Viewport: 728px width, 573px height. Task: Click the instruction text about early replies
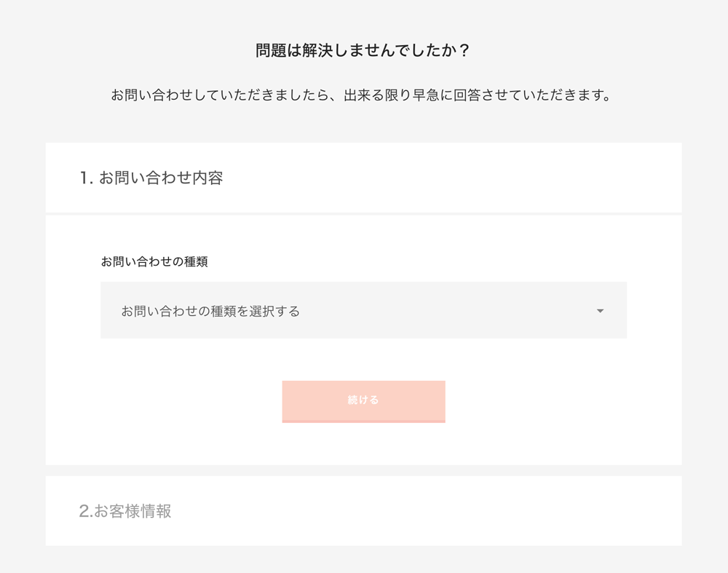pyautogui.click(x=363, y=93)
